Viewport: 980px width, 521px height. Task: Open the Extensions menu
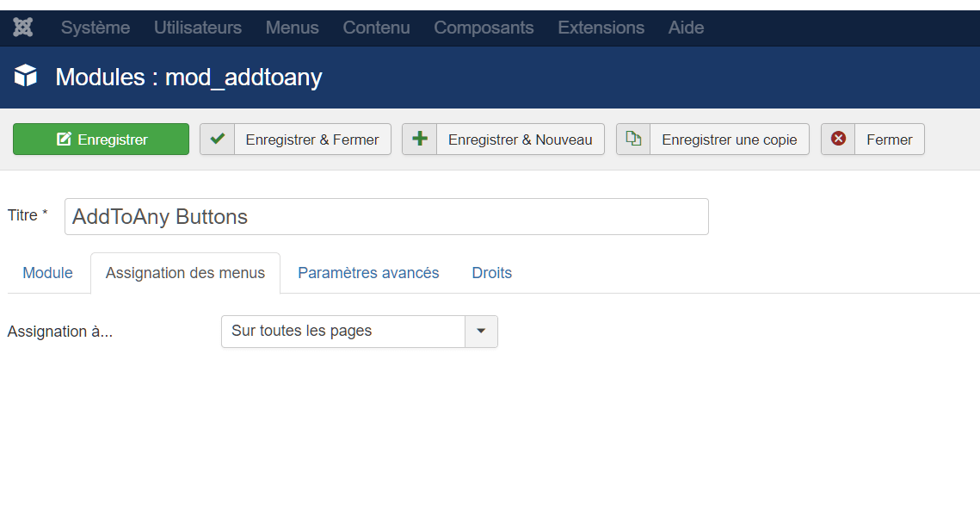pyautogui.click(x=601, y=28)
